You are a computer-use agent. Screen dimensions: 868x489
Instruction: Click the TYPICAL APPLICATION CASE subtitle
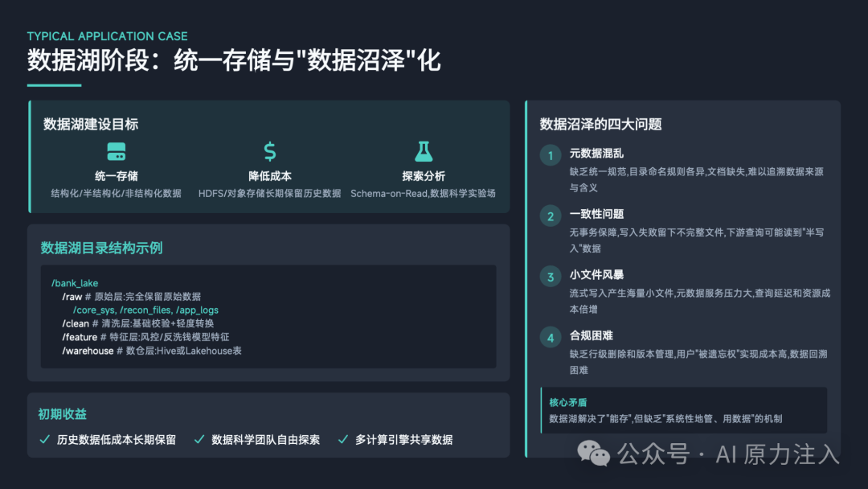108,36
